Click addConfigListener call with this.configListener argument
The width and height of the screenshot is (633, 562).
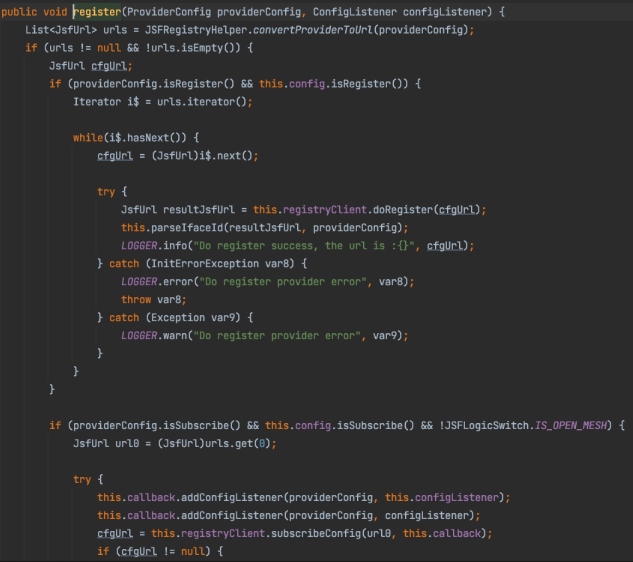304,497
